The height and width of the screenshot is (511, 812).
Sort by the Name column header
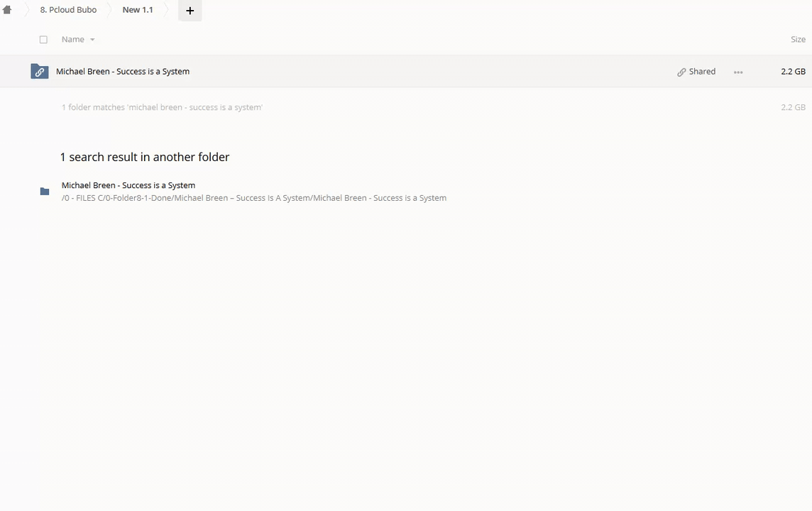tap(72, 40)
